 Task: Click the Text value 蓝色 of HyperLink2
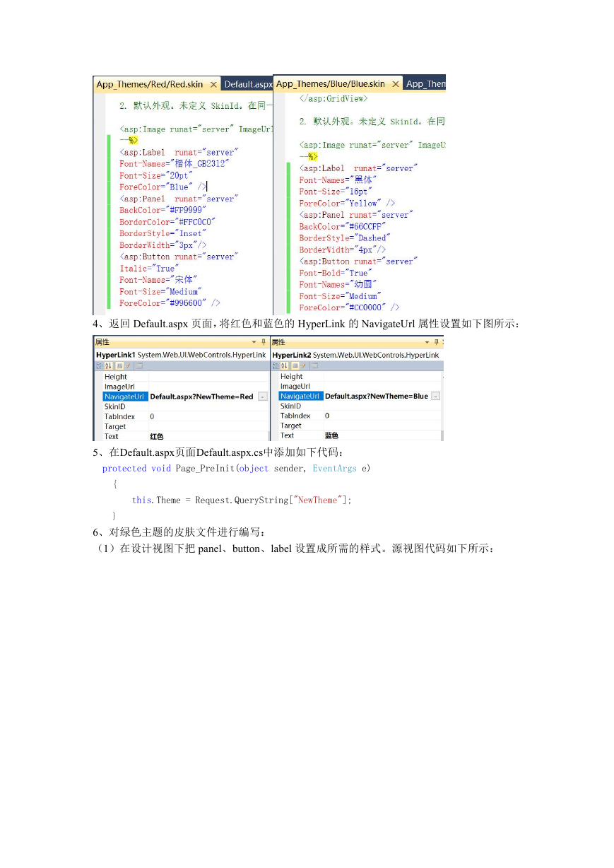click(331, 436)
